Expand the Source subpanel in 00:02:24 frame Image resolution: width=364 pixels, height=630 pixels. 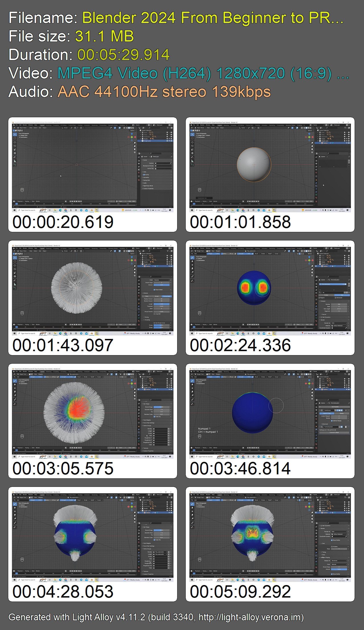tap(324, 314)
